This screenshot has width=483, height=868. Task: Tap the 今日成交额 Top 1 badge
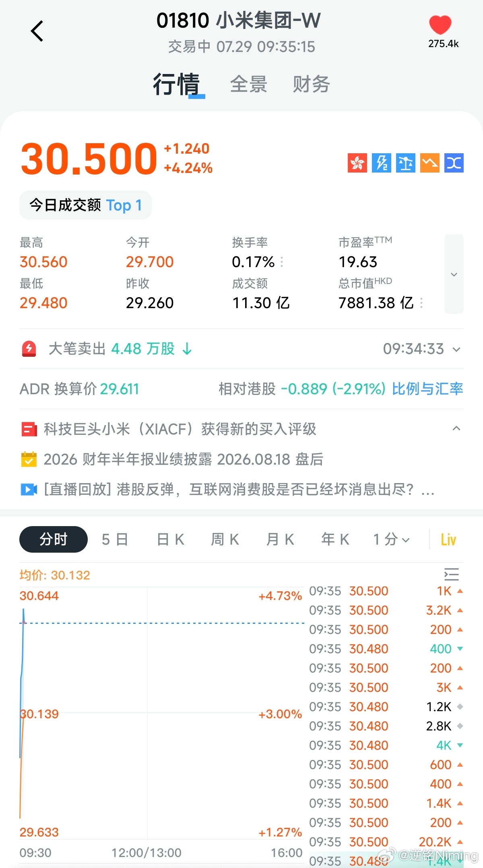click(85, 205)
